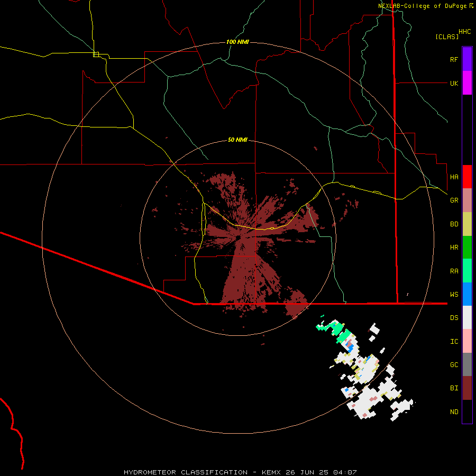Viewport: 476px width, 476px height.
Task: Select the GR legend color block
Action: [x=467, y=200]
